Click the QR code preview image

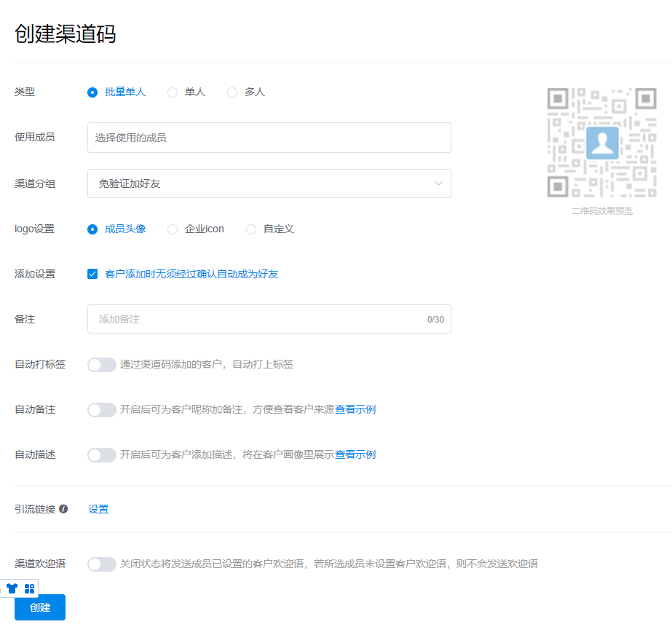pos(601,143)
